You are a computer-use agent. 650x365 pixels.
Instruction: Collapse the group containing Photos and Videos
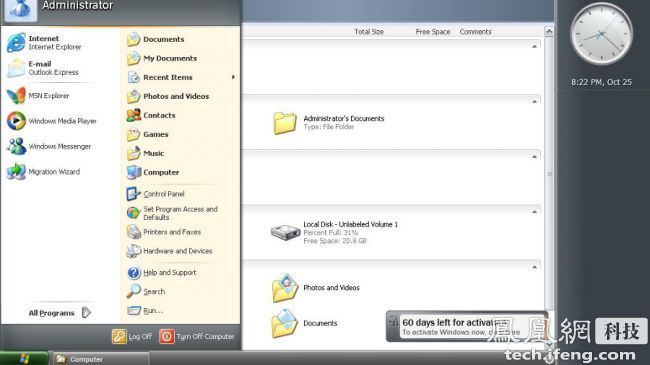534,267
